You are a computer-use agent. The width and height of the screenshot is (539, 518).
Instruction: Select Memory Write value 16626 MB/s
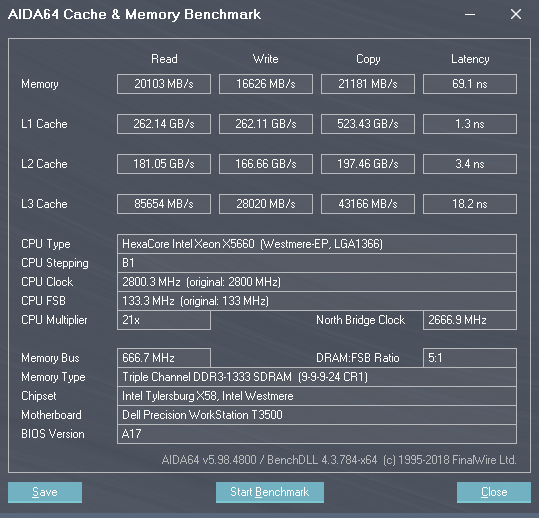pyautogui.click(x=266, y=84)
